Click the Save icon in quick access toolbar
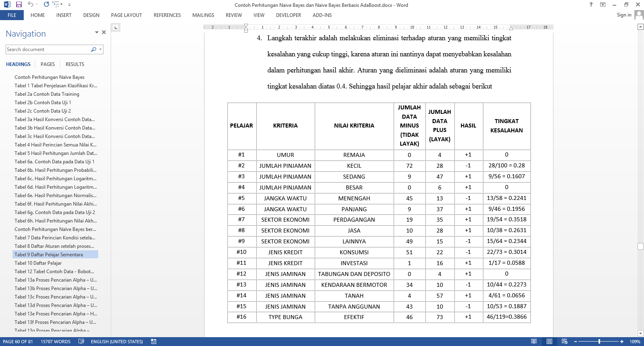644x346 pixels. [19, 5]
